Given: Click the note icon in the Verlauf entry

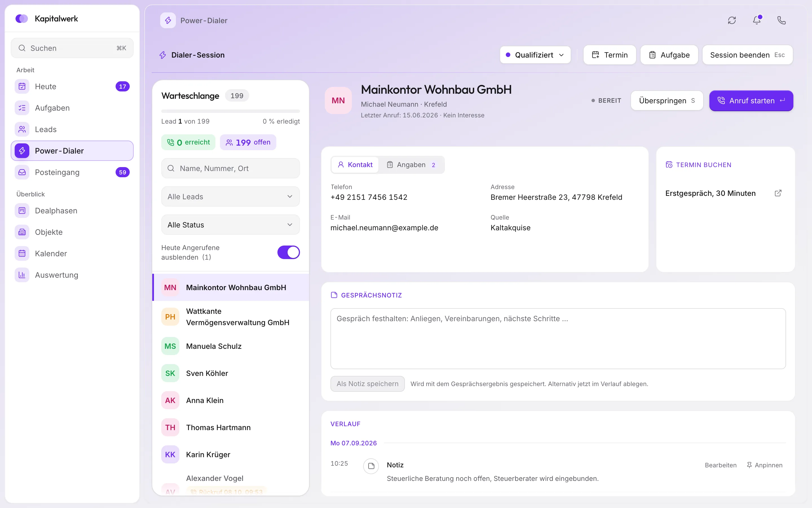Looking at the screenshot, I should coord(371,466).
